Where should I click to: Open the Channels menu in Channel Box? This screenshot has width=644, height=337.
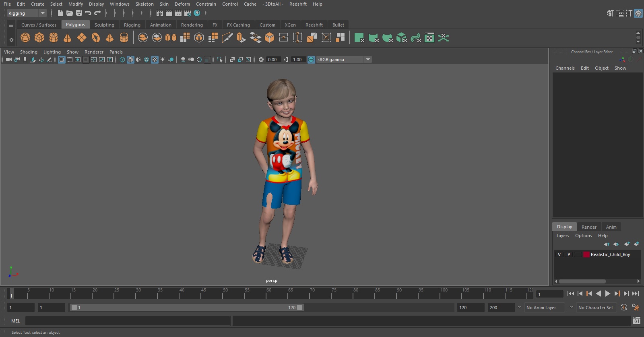click(x=565, y=68)
